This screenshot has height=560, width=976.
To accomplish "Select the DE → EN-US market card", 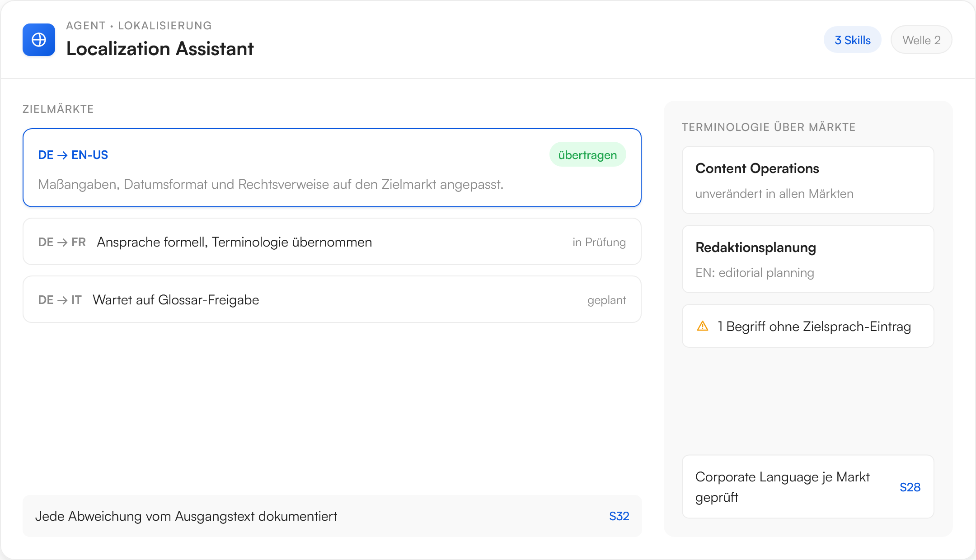I will coord(332,168).
